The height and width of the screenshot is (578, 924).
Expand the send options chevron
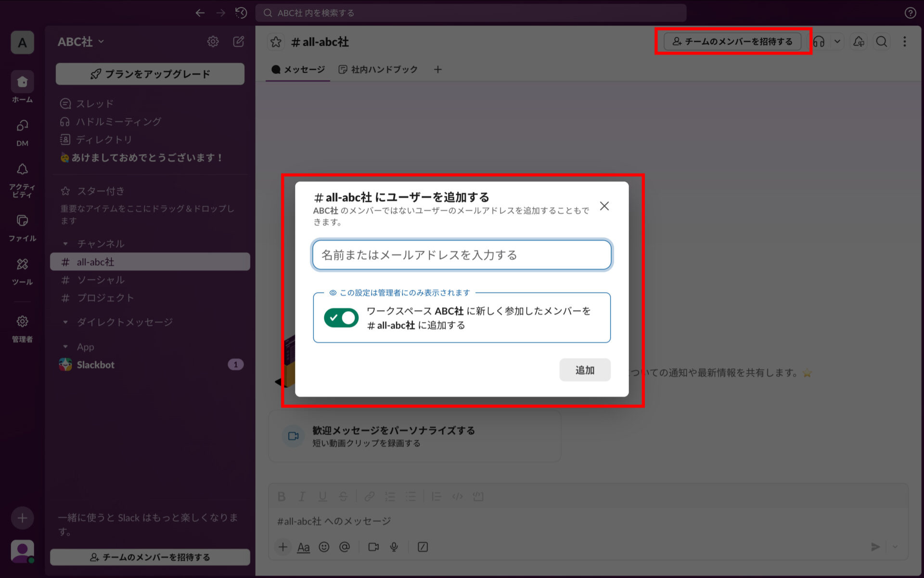point(895,547)
